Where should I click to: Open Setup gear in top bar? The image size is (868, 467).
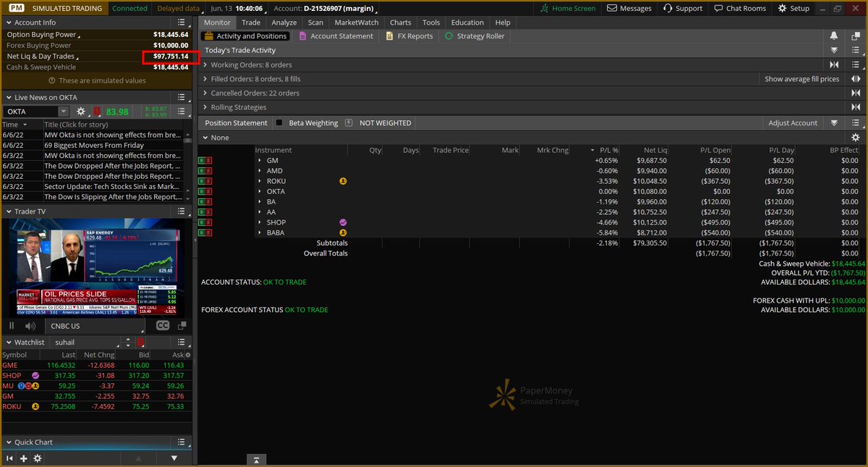[x=793, y=8]
